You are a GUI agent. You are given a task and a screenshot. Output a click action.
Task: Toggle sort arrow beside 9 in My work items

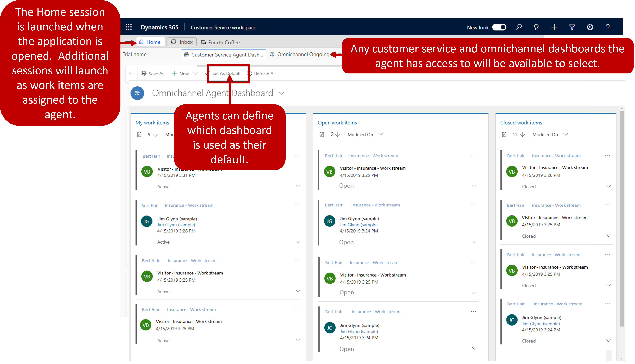155,134
